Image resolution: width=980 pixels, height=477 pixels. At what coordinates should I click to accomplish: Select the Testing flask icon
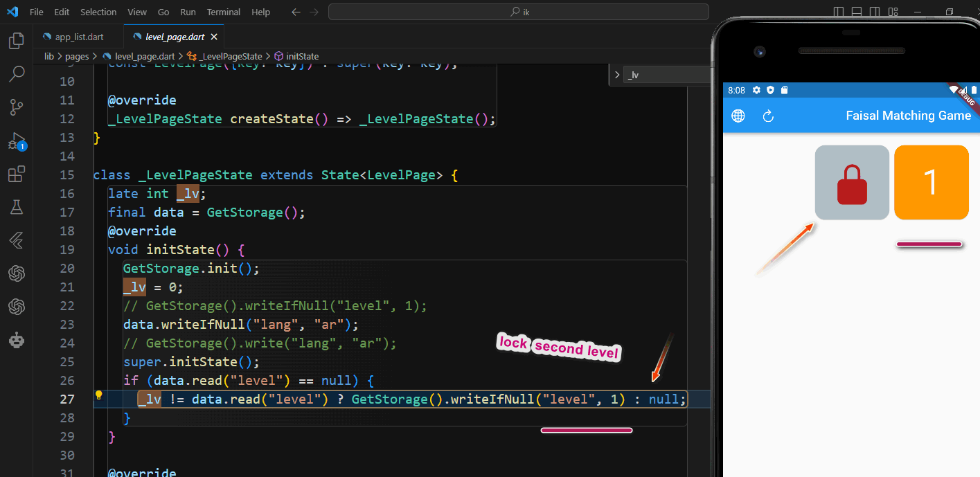tap(16, 207)
